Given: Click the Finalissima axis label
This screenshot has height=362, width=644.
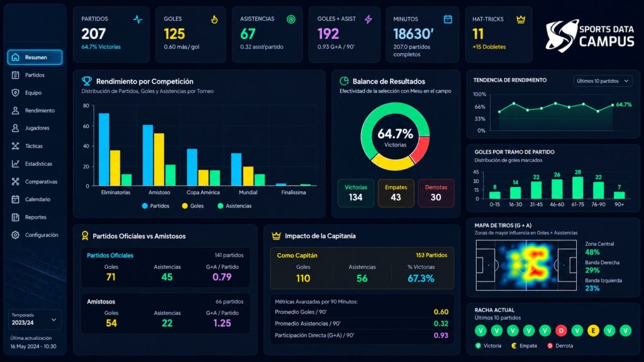Looking at the screenshot, I should pos(293,192).
